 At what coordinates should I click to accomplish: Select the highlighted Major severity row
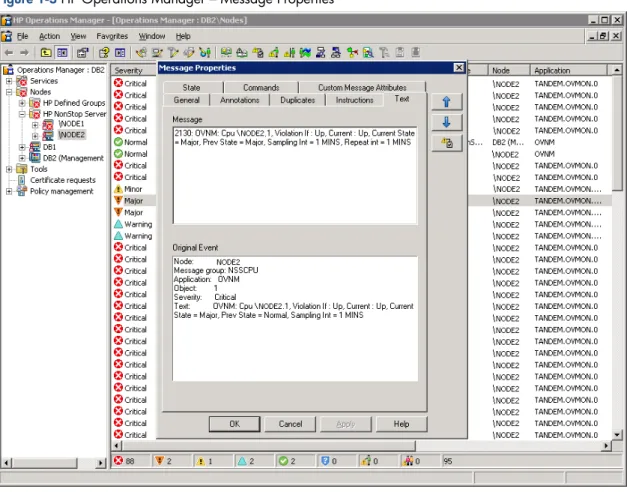pyautogui.click(x=134, y=200)
